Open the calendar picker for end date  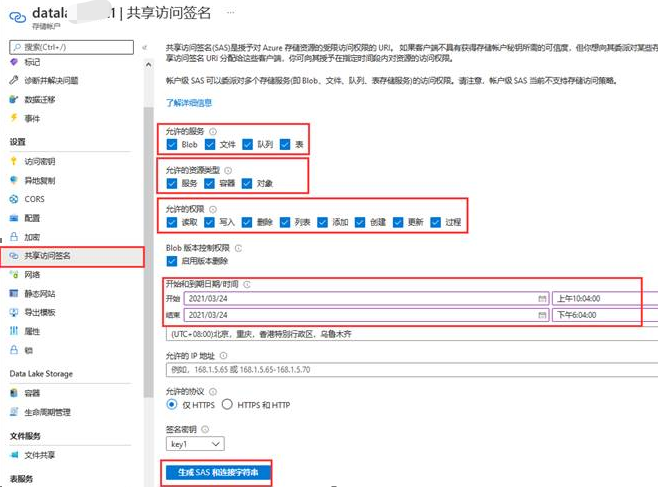tap(541, 315)
